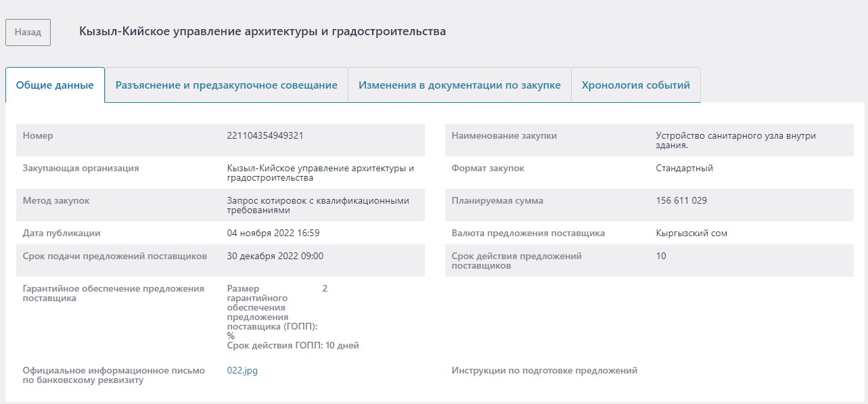Click the Срок действия предложений поставщиков value 10

[661, 256]
